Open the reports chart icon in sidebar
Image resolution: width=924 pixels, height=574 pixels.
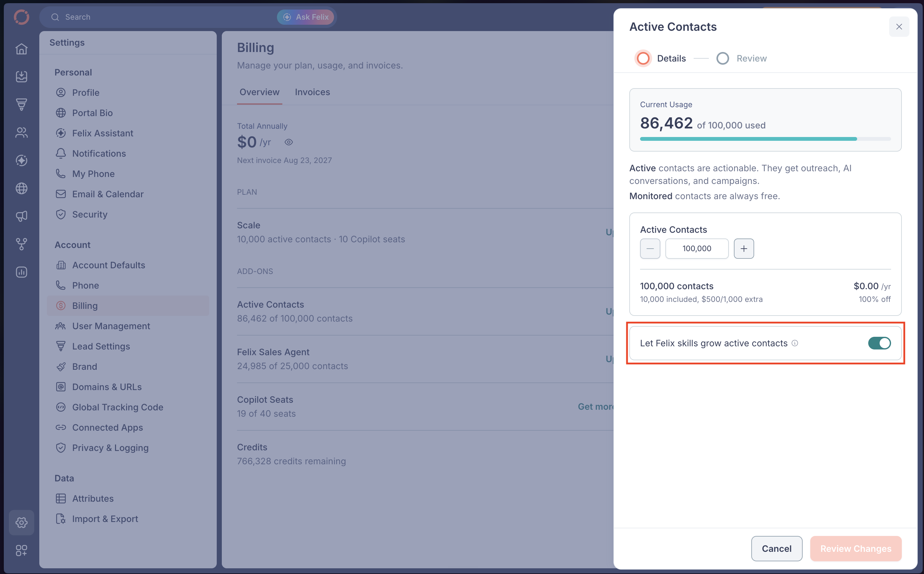coord(22,272)
